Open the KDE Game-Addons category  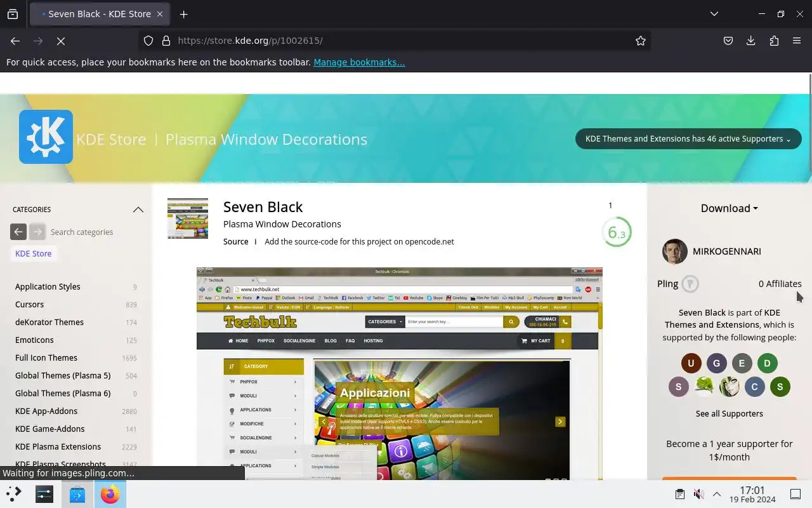coord(49,429)
